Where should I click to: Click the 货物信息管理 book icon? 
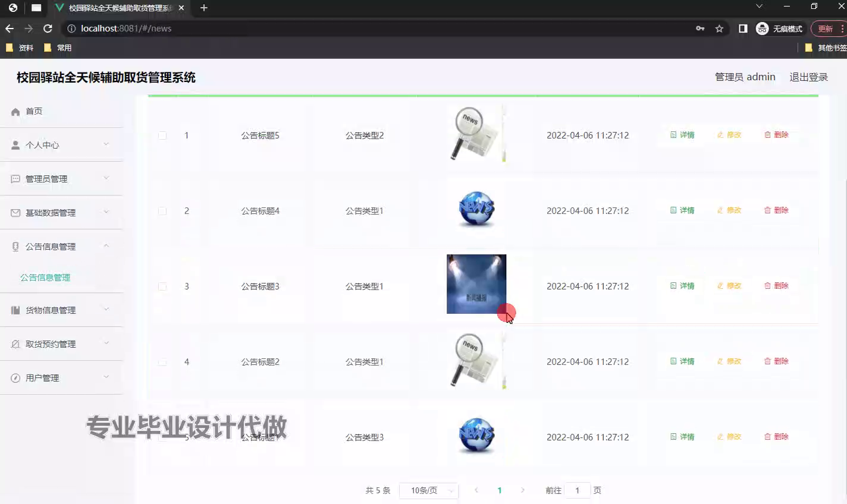[x=15, y=310]
